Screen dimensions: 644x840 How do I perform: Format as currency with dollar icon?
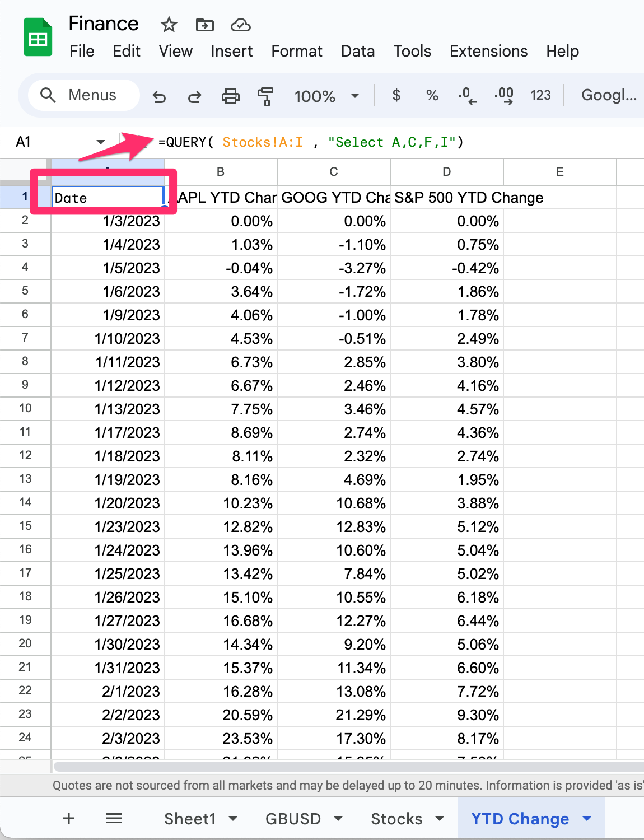pos(396,95)
